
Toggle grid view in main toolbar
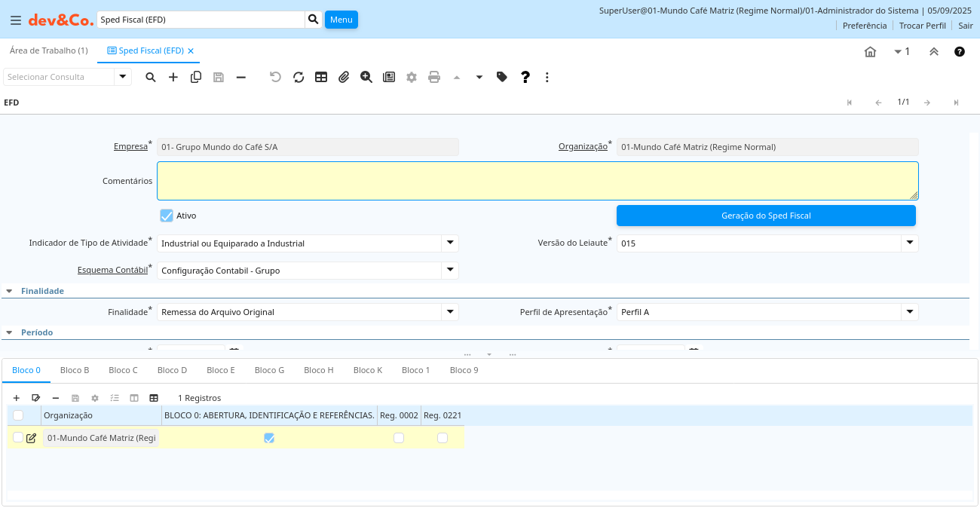pos(321,77)
